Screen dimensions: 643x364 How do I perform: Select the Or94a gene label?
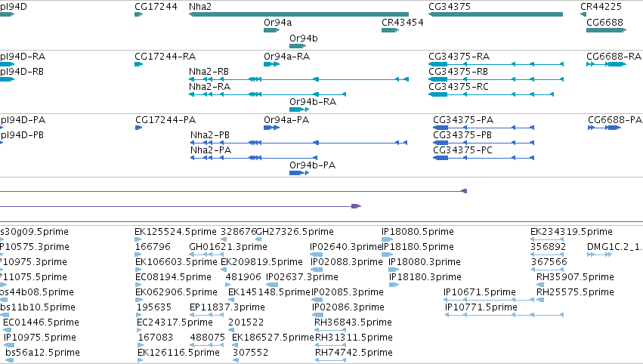click(x=277, y=23)
